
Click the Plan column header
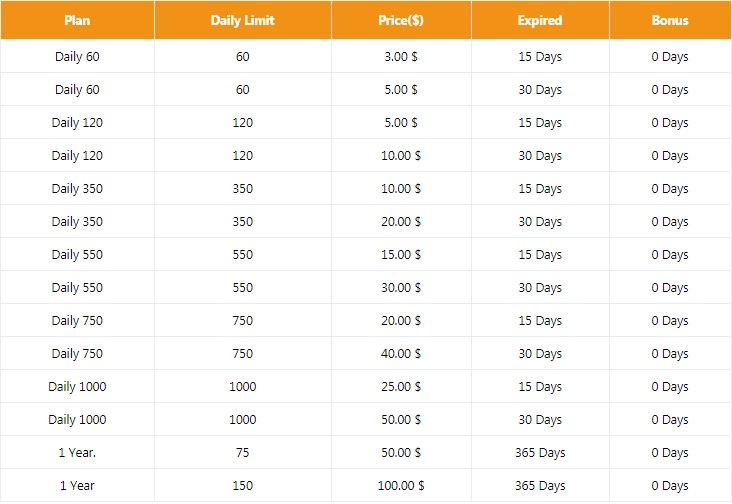coord(77,20)
